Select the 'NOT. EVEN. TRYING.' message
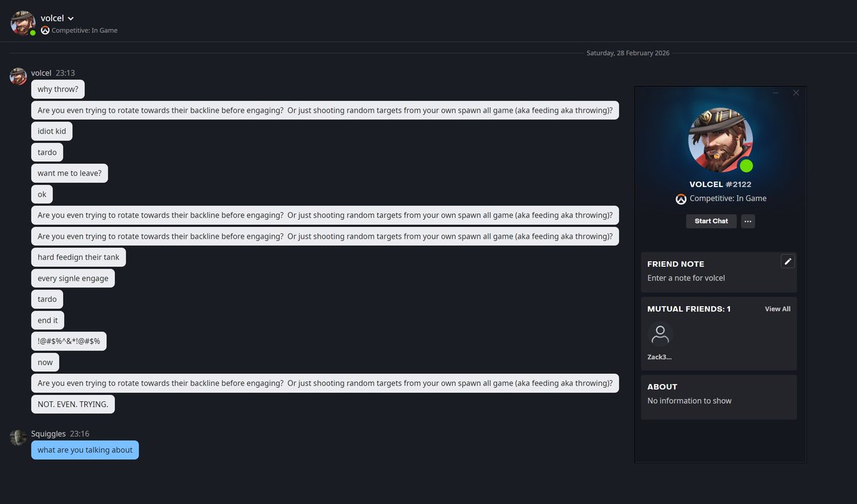 coord(73,404)
